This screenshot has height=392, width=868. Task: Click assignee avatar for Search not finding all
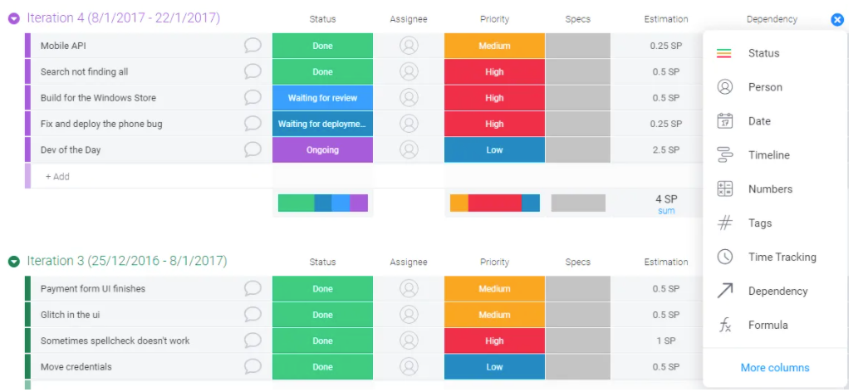409,71
